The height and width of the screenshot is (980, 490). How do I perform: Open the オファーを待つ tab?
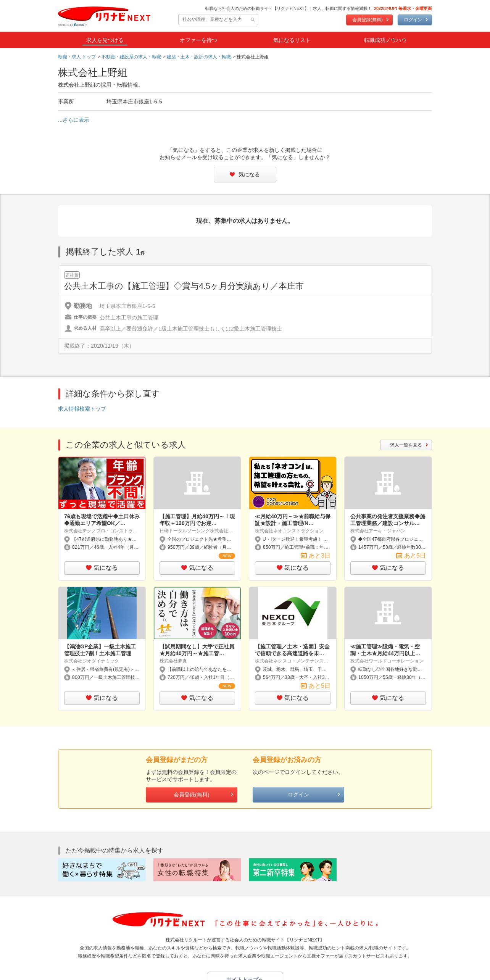(x=198, y=40)
